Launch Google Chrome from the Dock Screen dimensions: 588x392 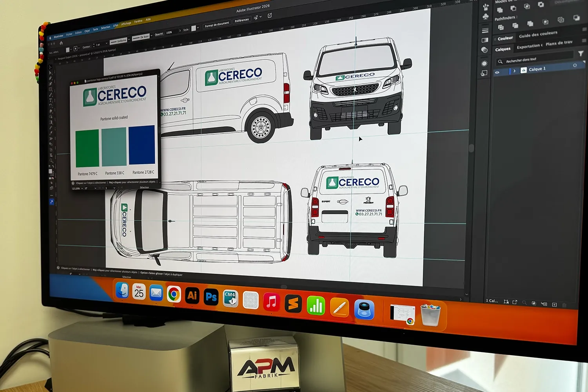point(174,294)
